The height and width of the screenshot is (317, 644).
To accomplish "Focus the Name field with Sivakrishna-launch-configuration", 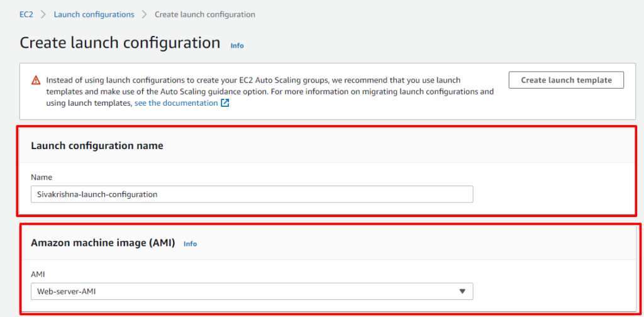I will tap(252, 194).
